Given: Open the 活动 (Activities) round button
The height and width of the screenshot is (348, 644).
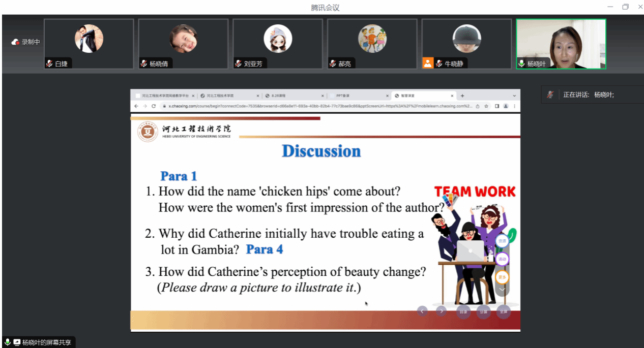Looking at the screenshot, I should [502, 259].
